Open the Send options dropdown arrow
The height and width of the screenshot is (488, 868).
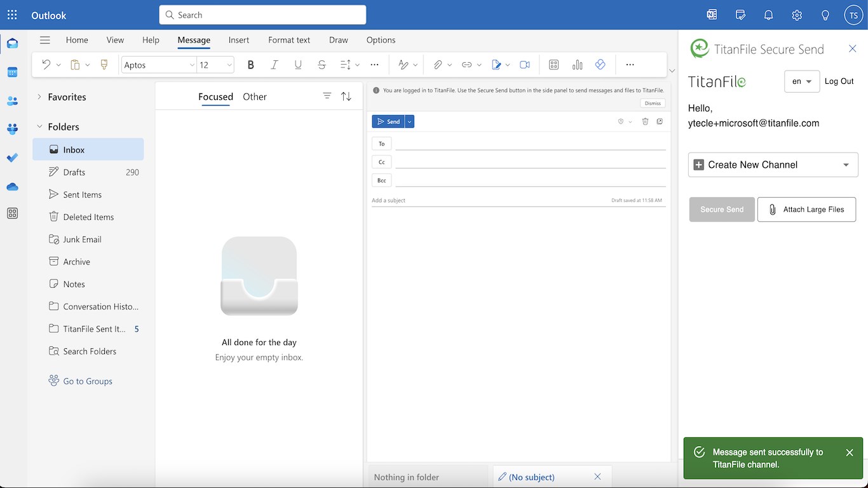[x=410, y=121]
